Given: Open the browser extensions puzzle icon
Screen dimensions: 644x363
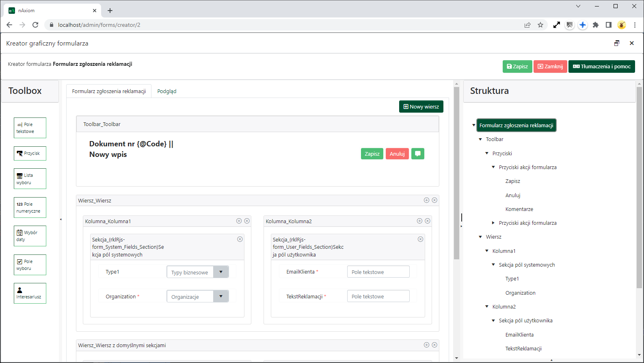Looking at the screenshot, I should point(596,25).
